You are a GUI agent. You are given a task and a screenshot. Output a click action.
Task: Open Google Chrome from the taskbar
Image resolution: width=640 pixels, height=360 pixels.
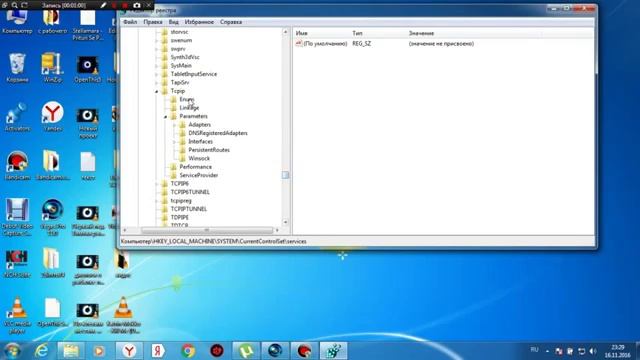point(188,351)
